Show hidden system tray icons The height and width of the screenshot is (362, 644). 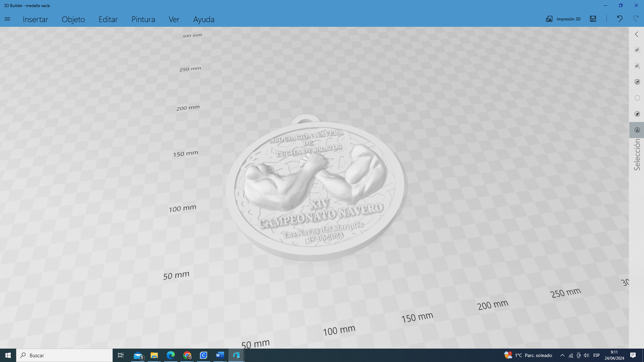562,355
